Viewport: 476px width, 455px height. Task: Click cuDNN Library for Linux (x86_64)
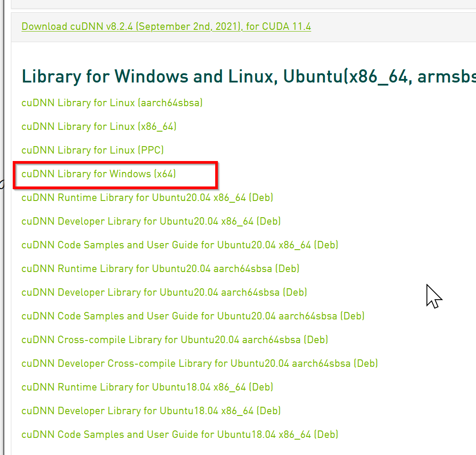click(x=99, y=126)
